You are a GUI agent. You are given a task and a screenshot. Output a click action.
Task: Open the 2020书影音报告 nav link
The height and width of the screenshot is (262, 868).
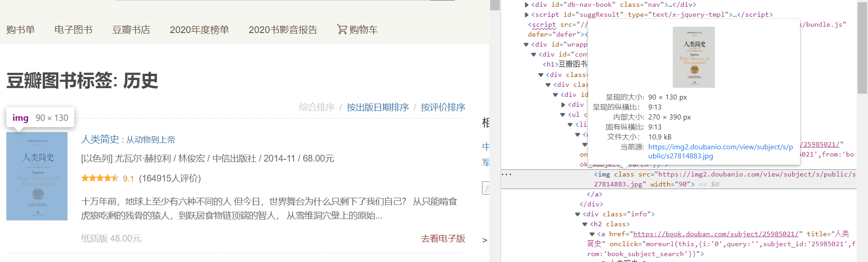coord(283,30)
